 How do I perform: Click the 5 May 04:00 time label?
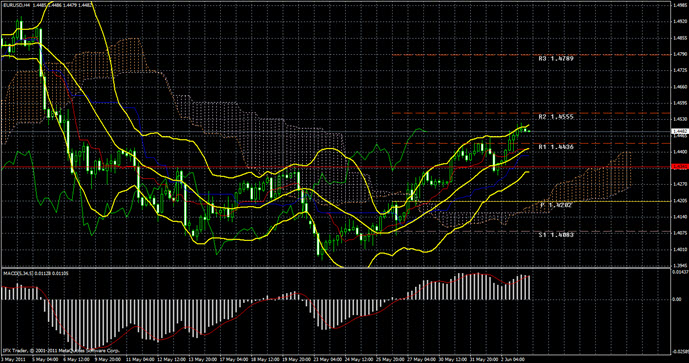(x=46, y=359)
